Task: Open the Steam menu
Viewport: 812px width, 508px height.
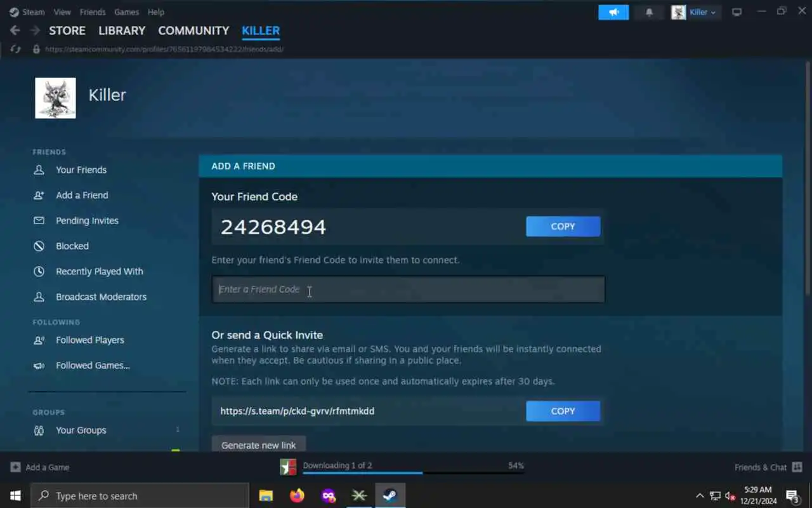Action: (x=33, y=12)
